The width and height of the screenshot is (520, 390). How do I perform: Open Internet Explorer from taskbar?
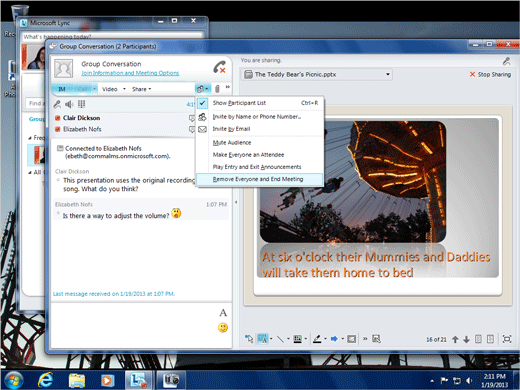pos(45,380)
